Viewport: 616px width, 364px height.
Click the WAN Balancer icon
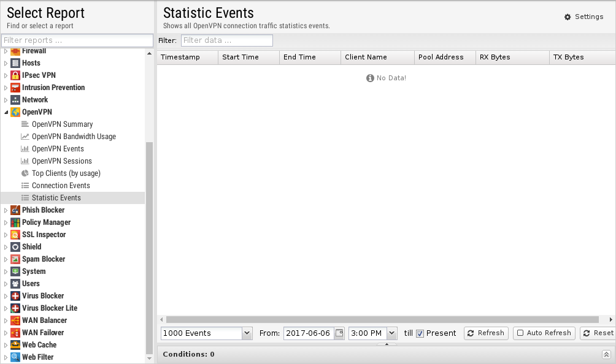(15, 320)
